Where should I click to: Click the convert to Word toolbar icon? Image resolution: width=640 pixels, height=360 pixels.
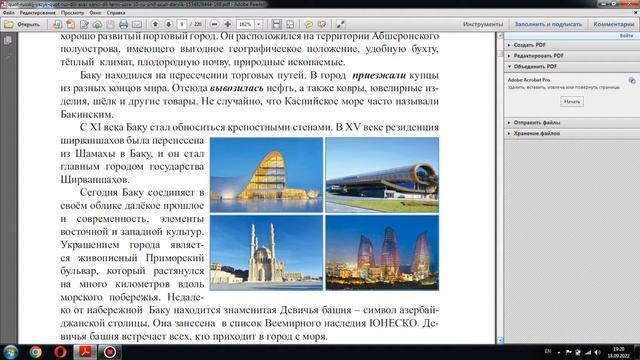point(71,24)
